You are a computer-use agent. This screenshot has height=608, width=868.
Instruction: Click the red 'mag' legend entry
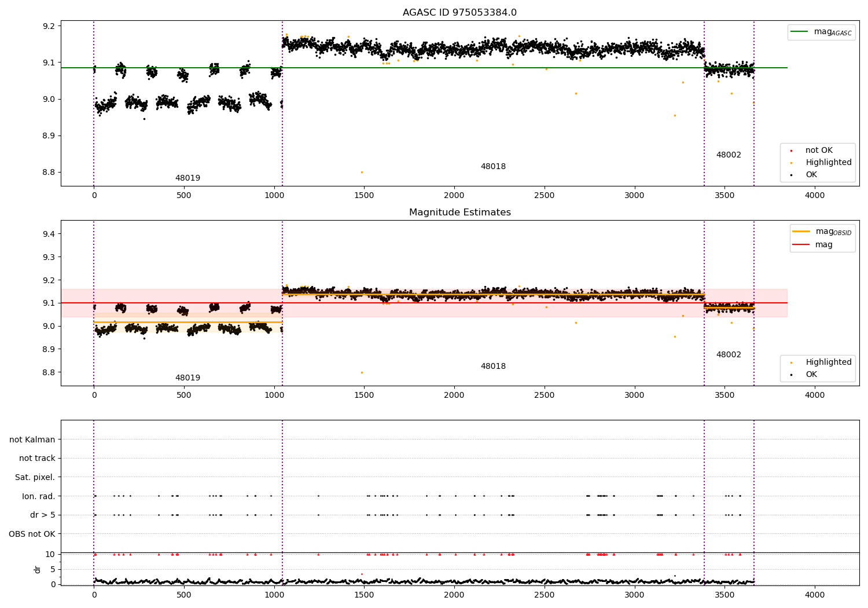pyautogui.click(x=813, y=245)
